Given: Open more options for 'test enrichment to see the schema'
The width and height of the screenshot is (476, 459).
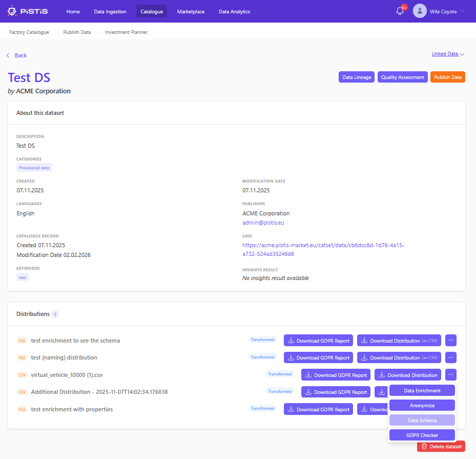Looking at the screenshot, I should click(451, 340).
